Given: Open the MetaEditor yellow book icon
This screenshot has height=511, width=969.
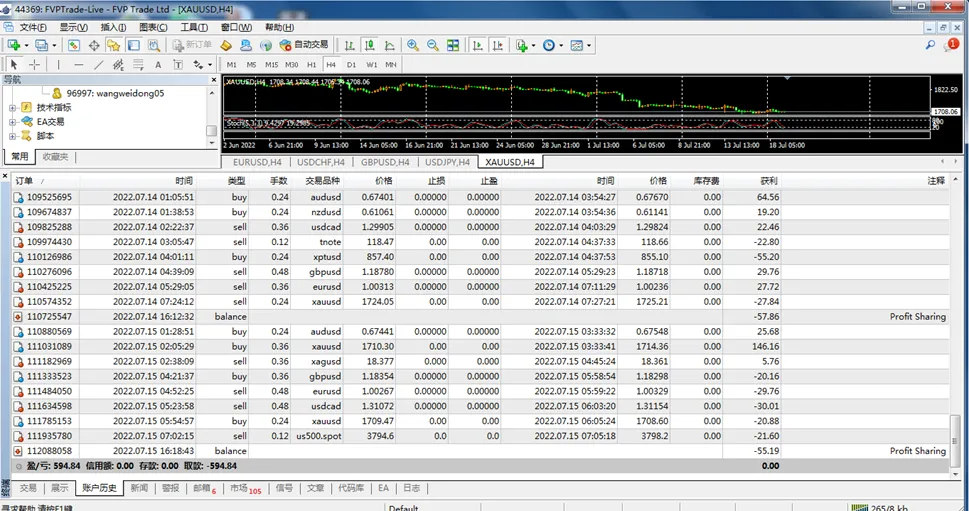Looking at the screenshot, I should (226, 45).
